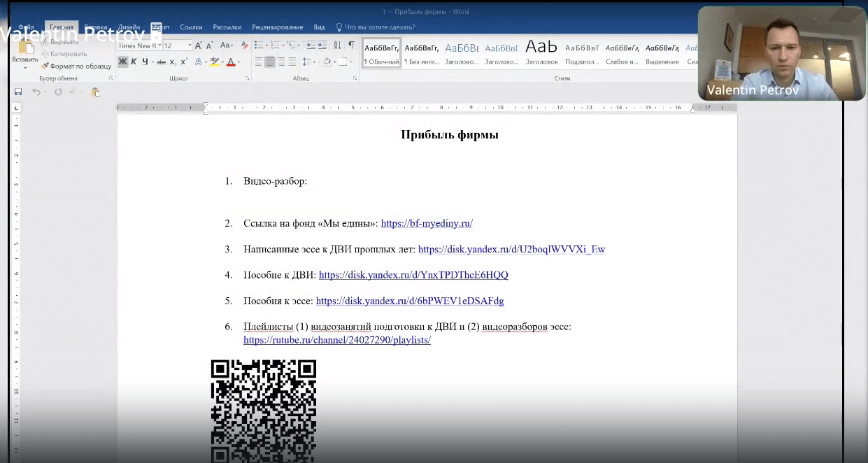The width and height of the screenshot is (868, 463).
Task: Open the Абзац group dialog launcher
Action: point(355,78)
